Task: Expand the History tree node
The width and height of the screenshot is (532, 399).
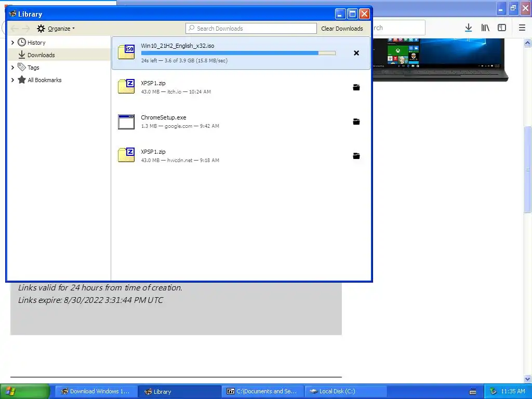Action: [12, 43]
